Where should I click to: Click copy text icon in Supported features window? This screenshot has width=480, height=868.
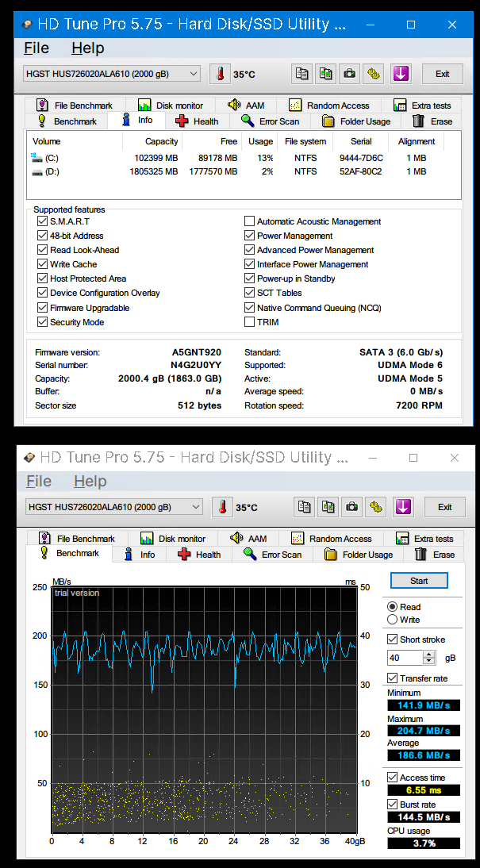[301, 74]
